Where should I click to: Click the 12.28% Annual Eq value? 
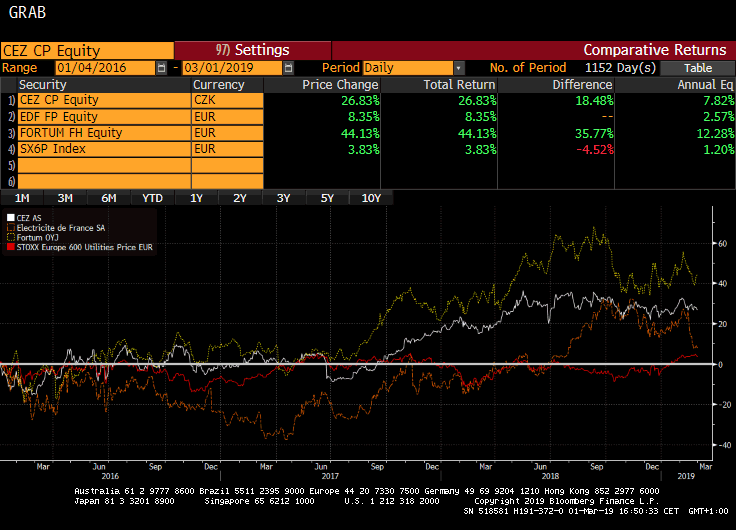point(715,133)
